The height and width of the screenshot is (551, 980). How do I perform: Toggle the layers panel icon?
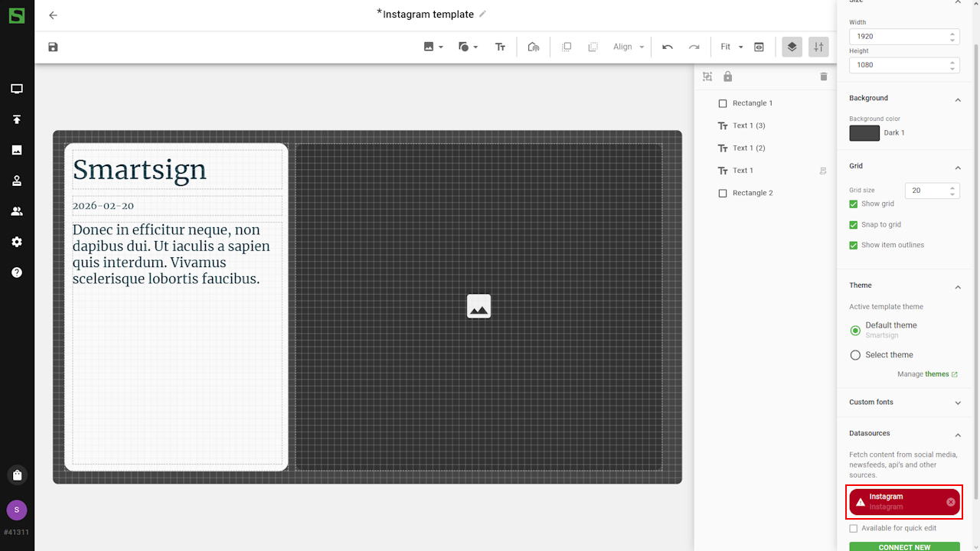(x=792, y=47)
